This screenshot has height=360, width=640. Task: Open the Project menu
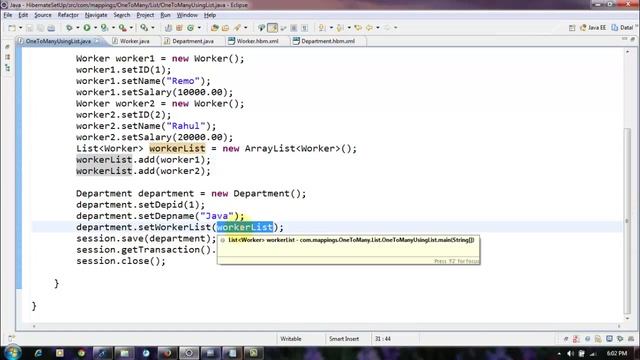coord(145,15)
